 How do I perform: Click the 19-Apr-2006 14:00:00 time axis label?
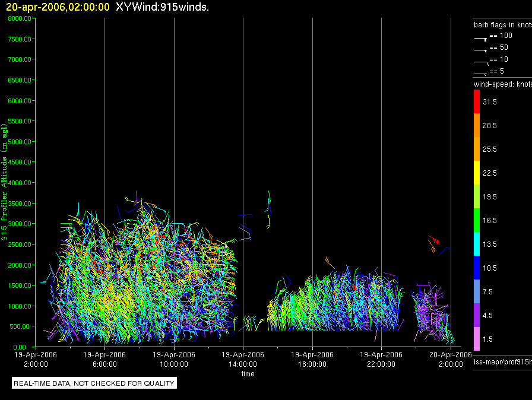point(243,359)
